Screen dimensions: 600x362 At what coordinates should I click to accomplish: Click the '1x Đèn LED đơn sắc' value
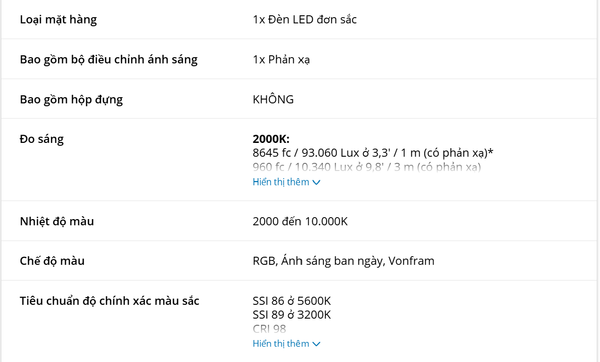[x=305, y=20]
